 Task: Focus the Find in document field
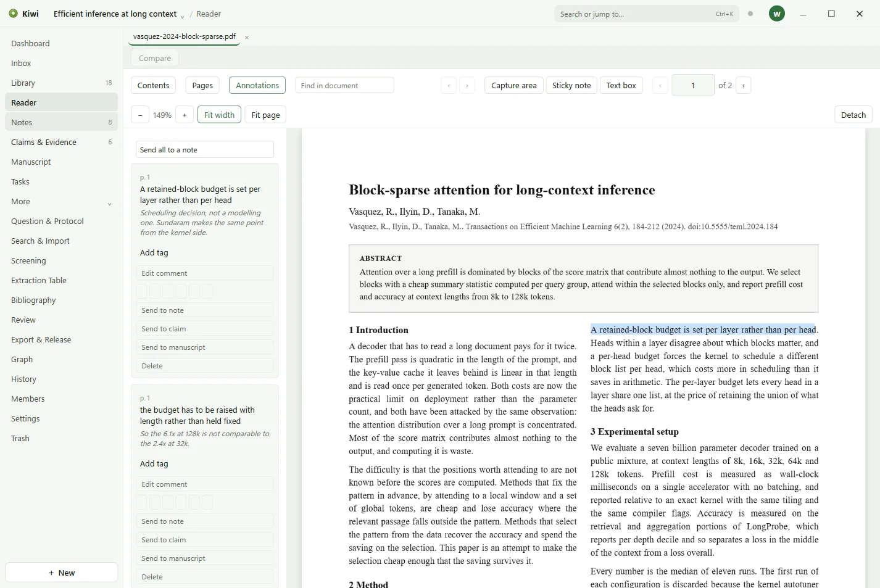pyautogui.click(x=344, y=85)
